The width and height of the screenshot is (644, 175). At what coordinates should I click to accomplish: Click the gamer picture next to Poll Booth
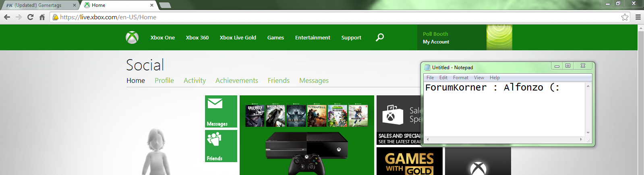tap(499, 37)
